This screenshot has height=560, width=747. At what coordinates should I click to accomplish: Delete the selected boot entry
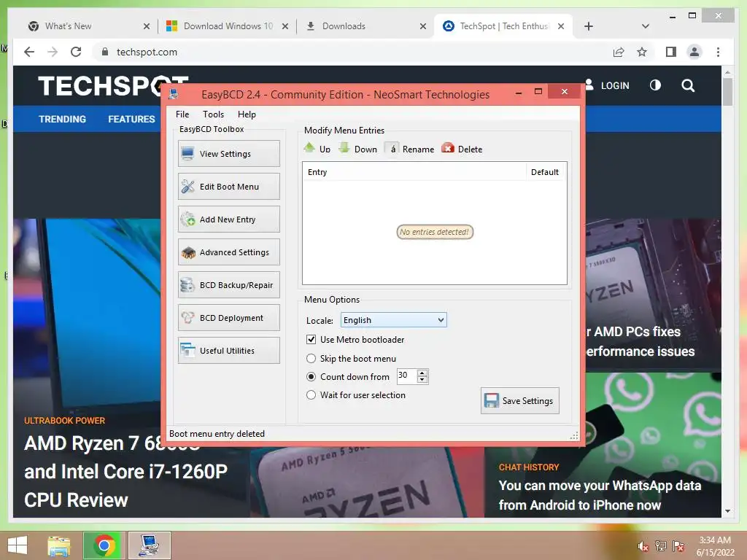(462, 149)
